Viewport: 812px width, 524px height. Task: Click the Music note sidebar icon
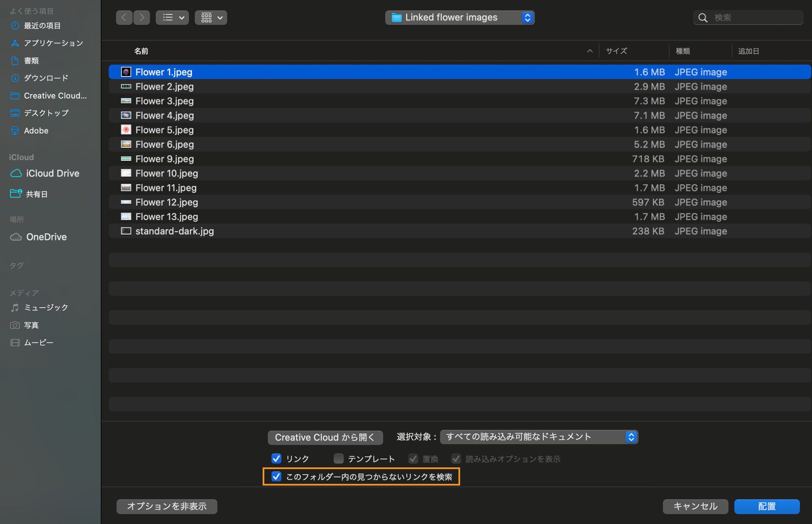(15, 308)
